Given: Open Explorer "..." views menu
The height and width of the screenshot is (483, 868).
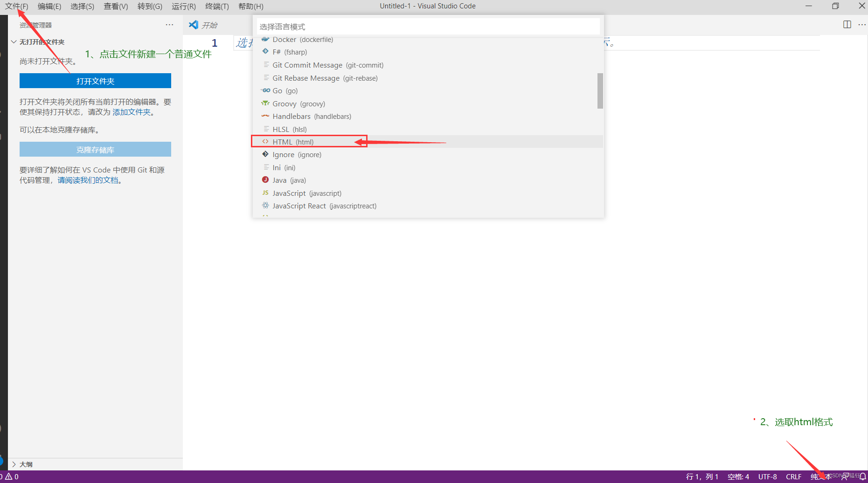Looking at the screenshot, I should (x=169, y=25).
